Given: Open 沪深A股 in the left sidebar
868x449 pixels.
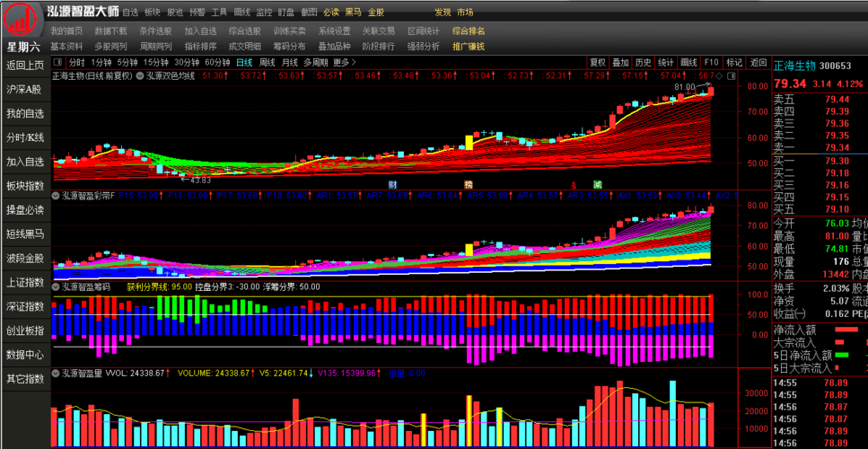Looking at the screenshot, I should (x=25, y=90).
